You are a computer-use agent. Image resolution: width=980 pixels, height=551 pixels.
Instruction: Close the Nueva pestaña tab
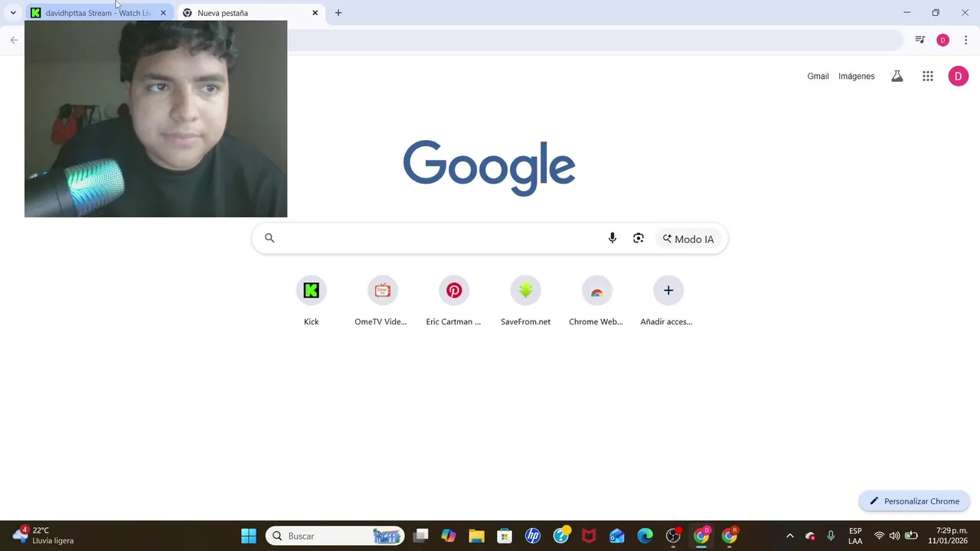pyautogui.click(x=315, y=13)
